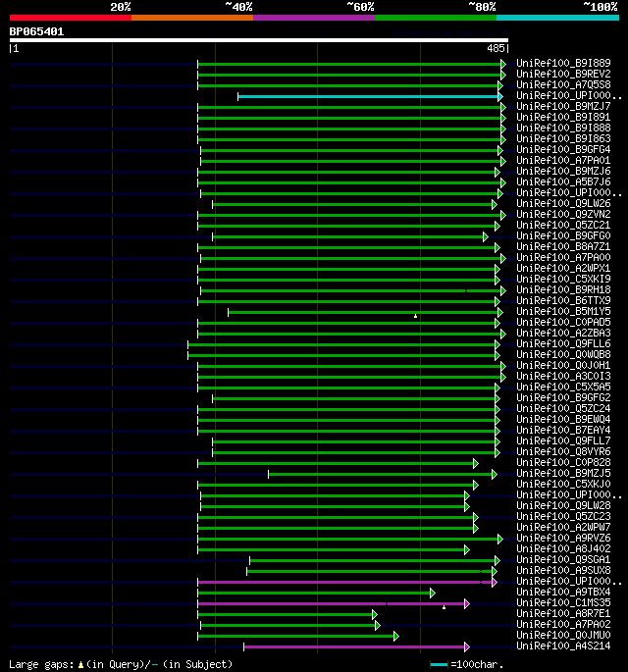Select the UniRef100_Q9ZVN2 label

coord(563,214)
